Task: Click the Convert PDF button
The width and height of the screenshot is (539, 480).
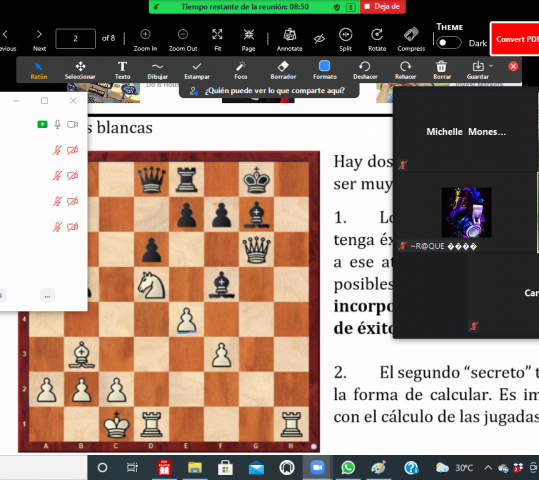Action: 515,39
